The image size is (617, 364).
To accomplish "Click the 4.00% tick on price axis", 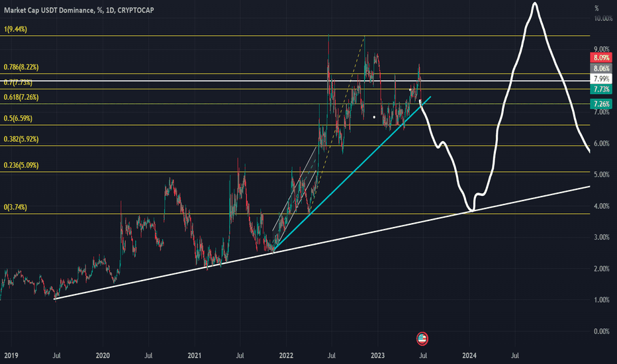I will [x=602, y=206].
